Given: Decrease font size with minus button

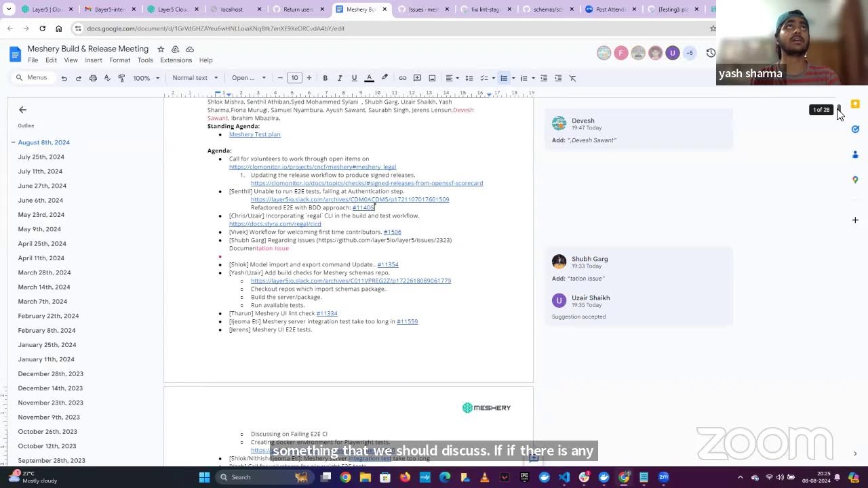Looking at the screenshot, I should click(x=280, y=78).
